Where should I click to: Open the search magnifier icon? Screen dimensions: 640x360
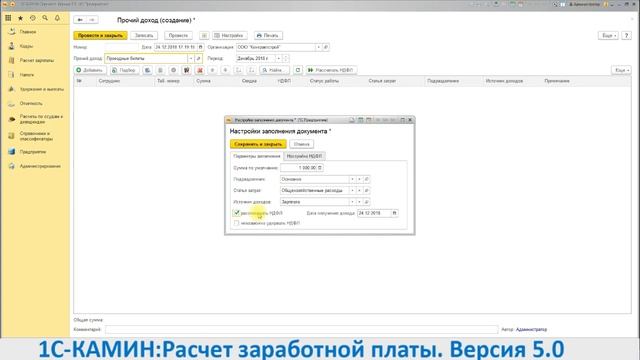point(45,18)
